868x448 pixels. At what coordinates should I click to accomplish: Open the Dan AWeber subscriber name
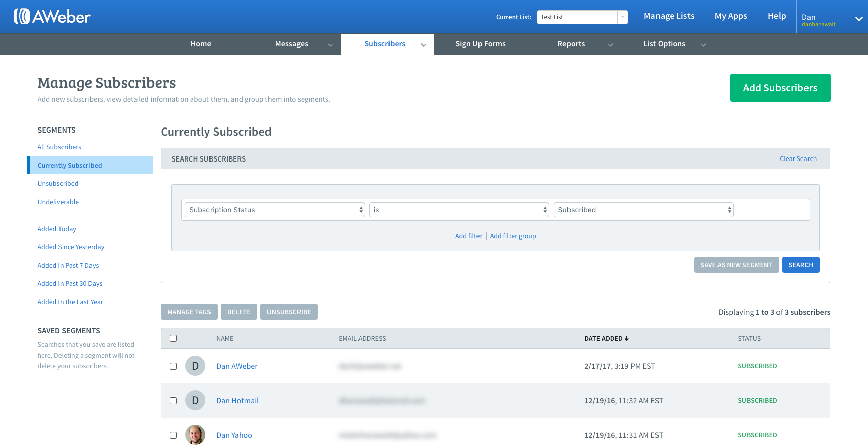tap(237, 366)
